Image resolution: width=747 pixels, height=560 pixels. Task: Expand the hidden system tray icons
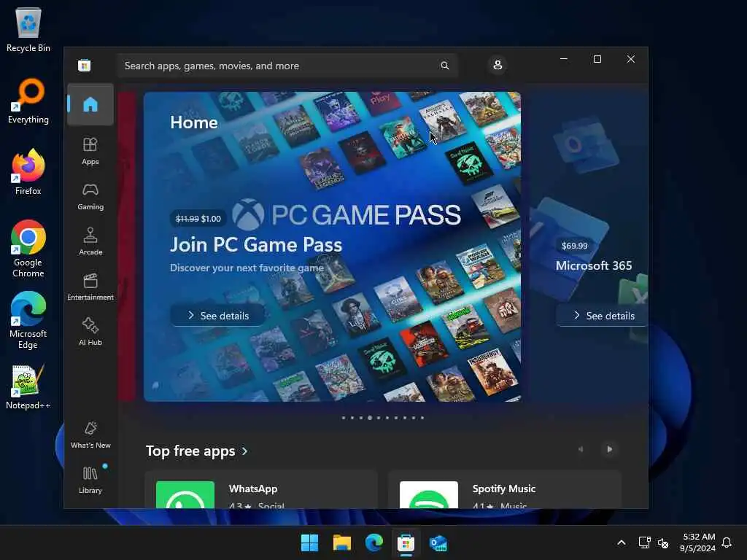click(x=622, y=542)
